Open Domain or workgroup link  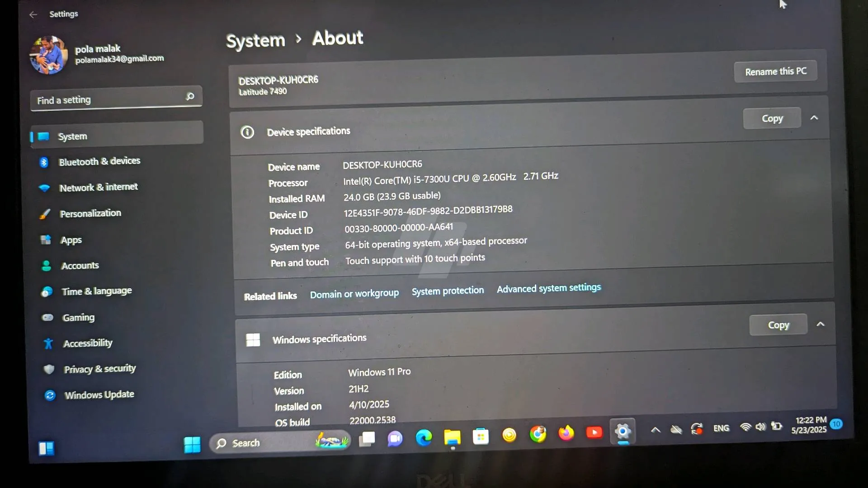click(354, 294)
